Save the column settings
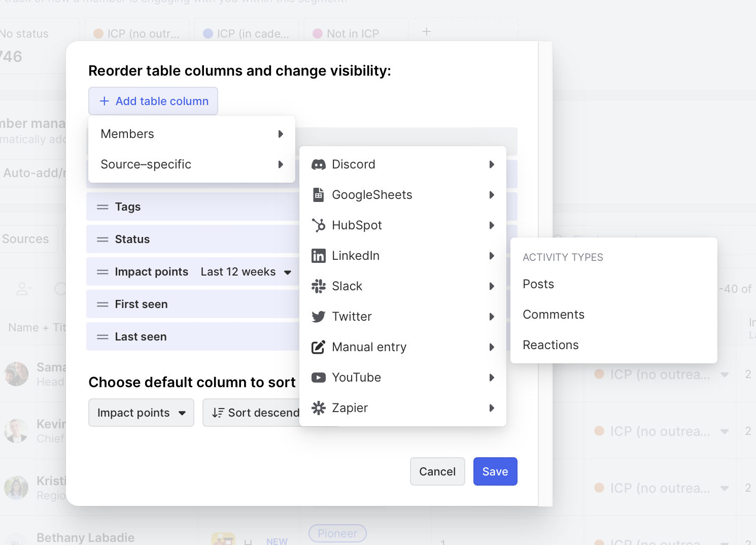 point(495,471)
